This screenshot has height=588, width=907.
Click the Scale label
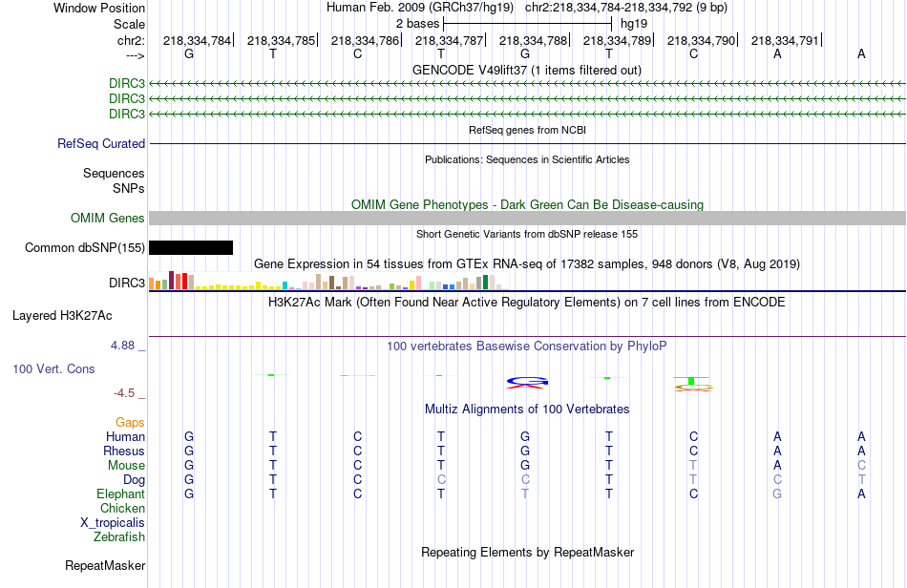(x=130, y=24)
